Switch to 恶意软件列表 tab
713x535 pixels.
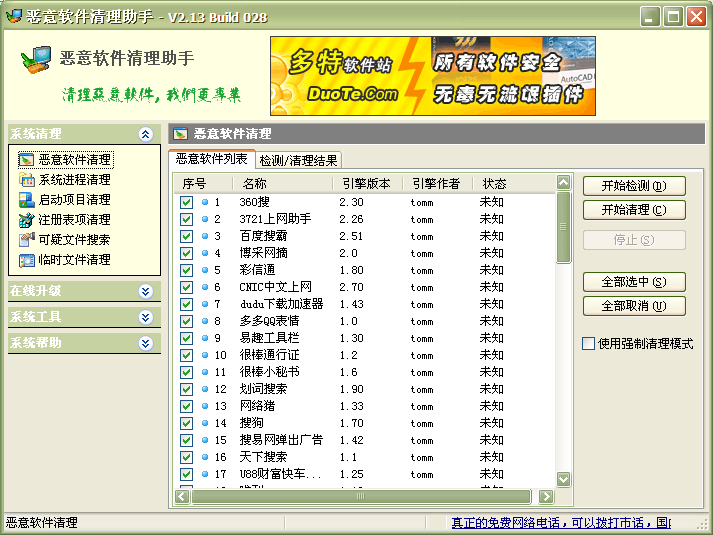point(211,159)
